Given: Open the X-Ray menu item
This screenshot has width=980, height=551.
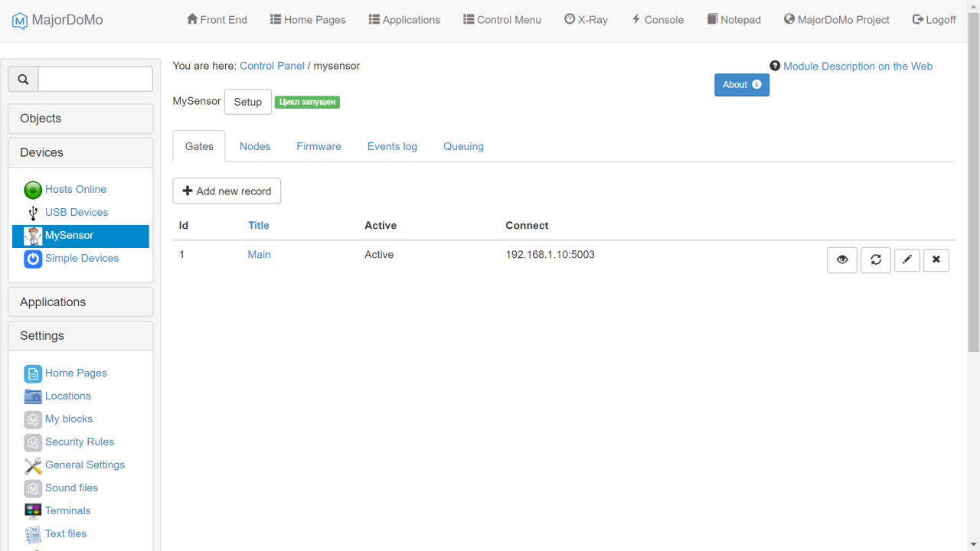Looking at the screenshot, I should click(586, 20).
